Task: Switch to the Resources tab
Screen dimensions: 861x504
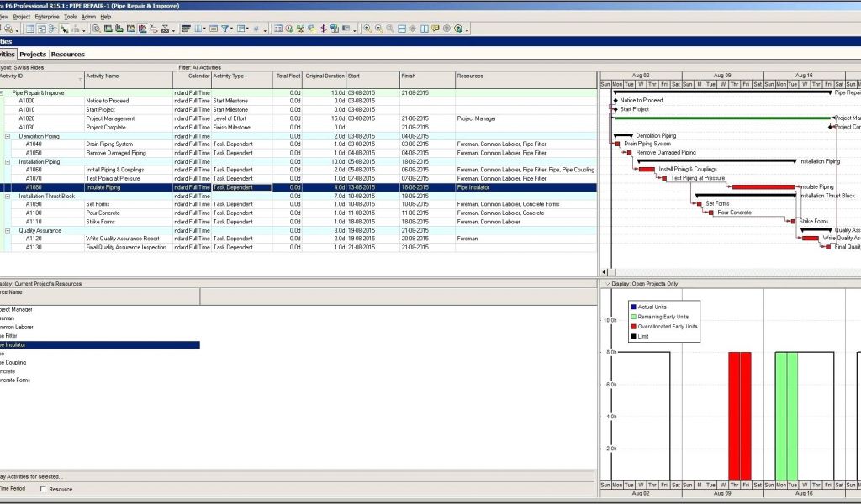Action: (68, 54)
